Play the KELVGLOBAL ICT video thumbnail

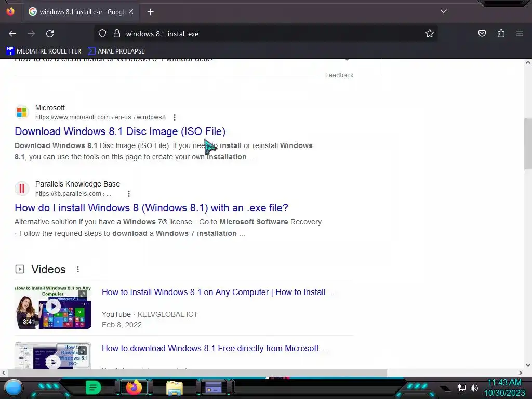pyautogui.click(x=53, y=307)
